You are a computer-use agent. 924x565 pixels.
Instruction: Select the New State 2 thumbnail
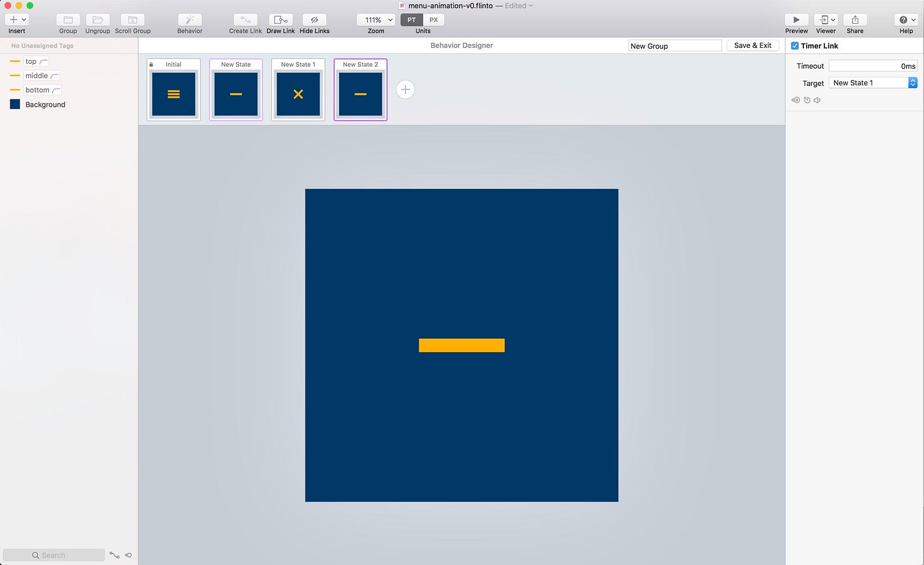(x=360, y=89)
